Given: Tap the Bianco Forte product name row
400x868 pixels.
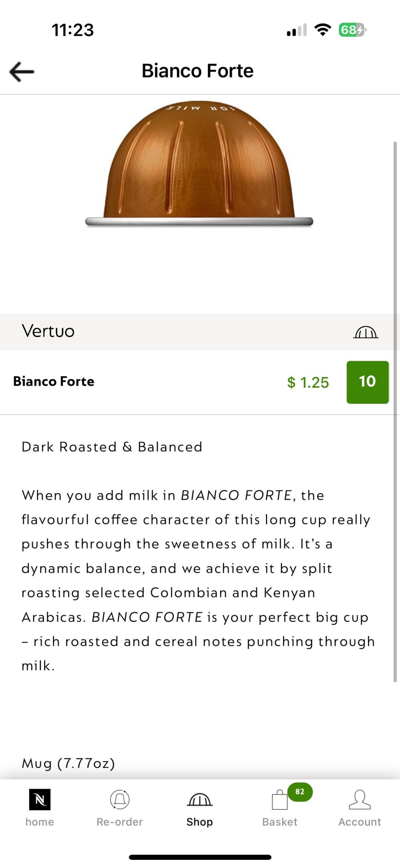Looking at the screenshot, I should [x=54, y=382].
